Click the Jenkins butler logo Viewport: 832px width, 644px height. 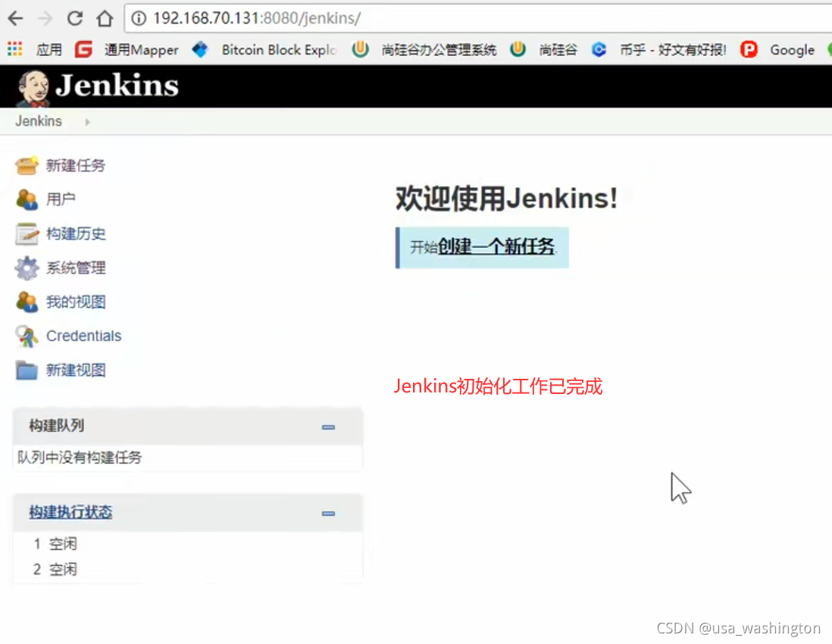[x=33, y=88]
